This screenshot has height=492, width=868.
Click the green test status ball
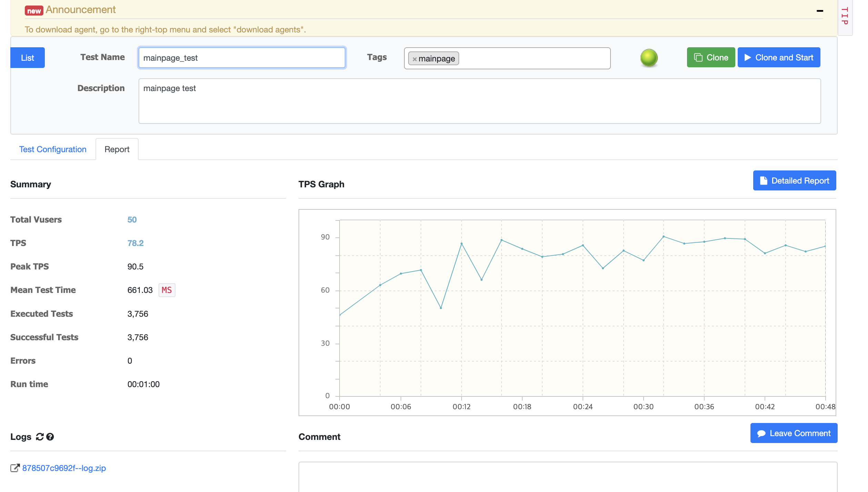(649, 58)
